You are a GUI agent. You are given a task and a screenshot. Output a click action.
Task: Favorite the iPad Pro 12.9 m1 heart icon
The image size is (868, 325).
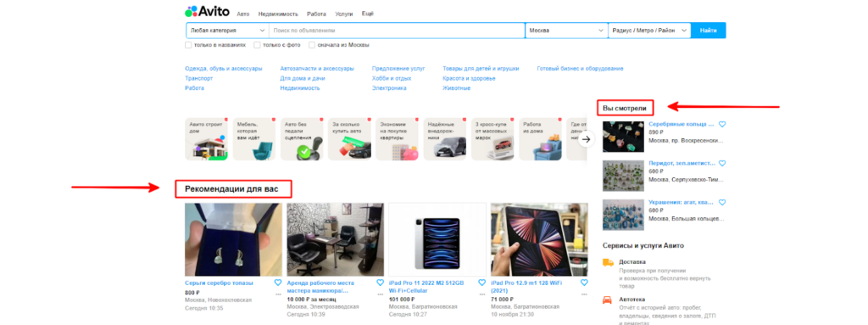point(584,283)
